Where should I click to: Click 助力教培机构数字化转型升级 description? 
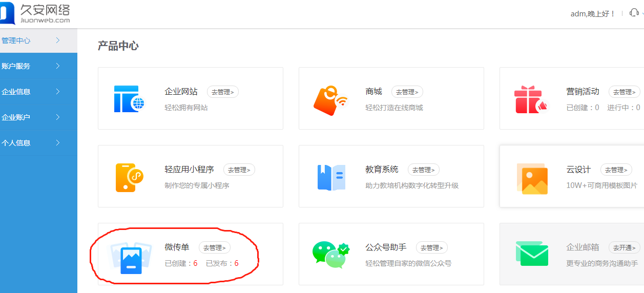point(412,185)
